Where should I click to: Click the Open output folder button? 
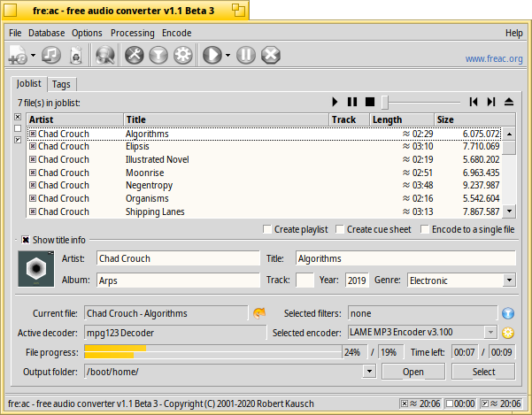click(x=413, y=372)
